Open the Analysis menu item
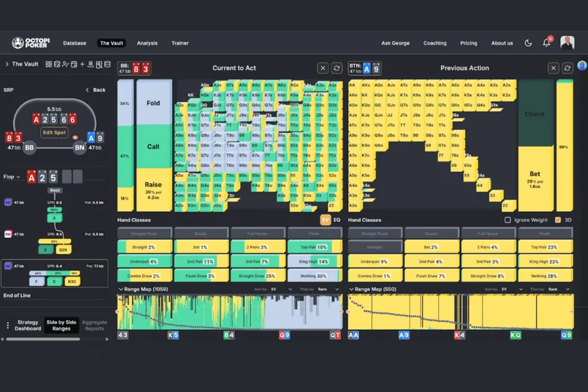 click(147, 43)
